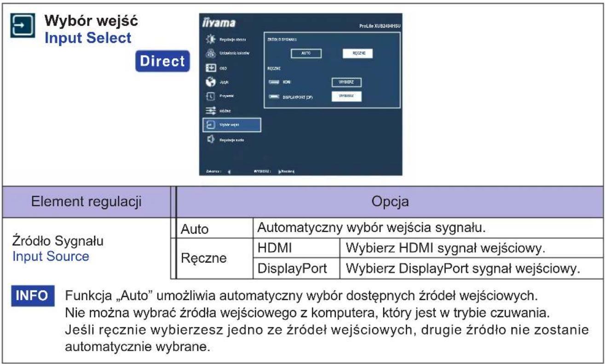Click the iiyama logo
The image size is (605, 364).
pyautogui.click(x=218, y=23)
